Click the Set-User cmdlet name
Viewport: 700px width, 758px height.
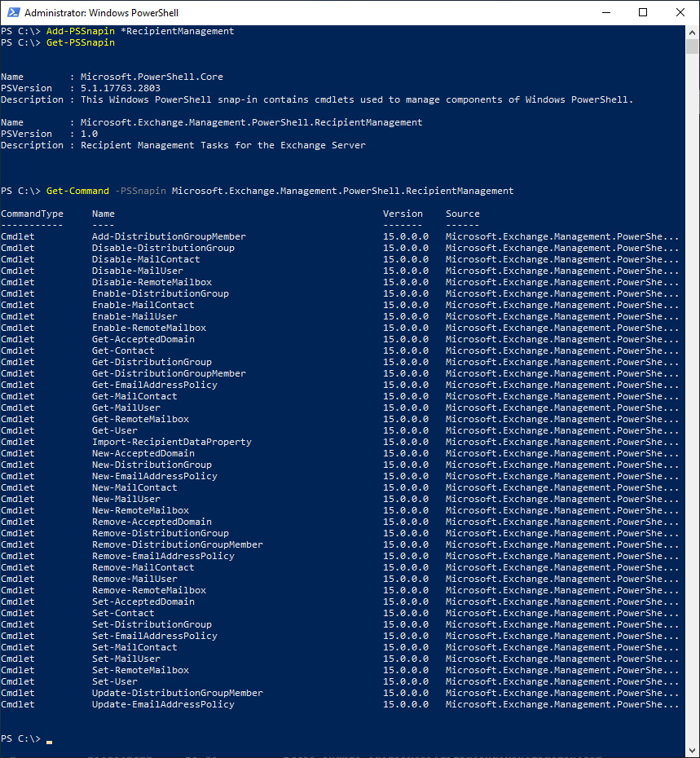(x=115, y=681)
